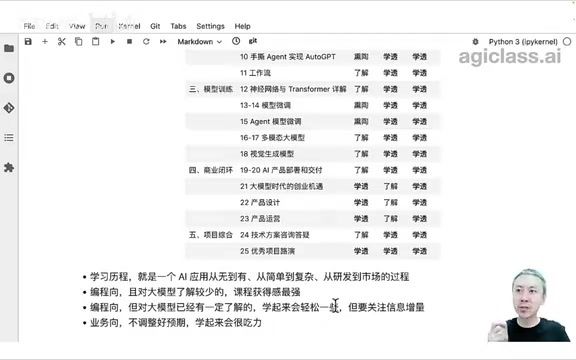Image resolution: width=576 pixels, height=360 pixels.
Task: Click the clock icon in toolbar
Action: (x=236, y=41)
